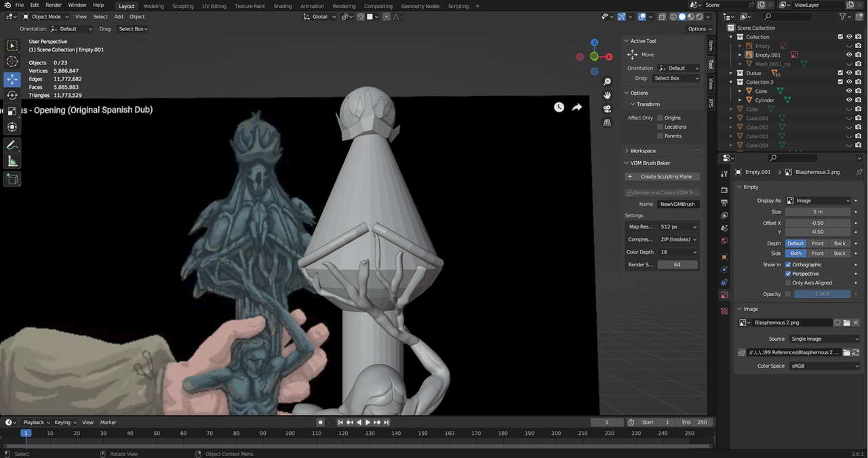The height and width of the screenshot is (458, 868).
Task: Open the Global transform orientation dropdown
Action: click(319, 17)
